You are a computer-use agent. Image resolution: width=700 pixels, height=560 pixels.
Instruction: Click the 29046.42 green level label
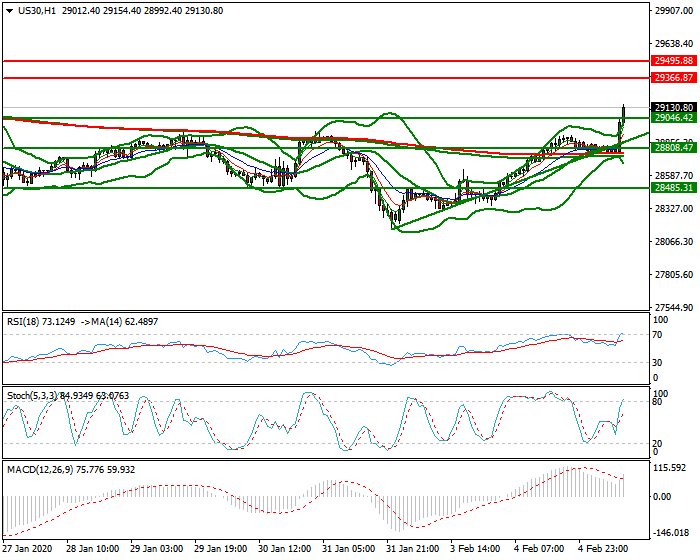tap(674, 118)
